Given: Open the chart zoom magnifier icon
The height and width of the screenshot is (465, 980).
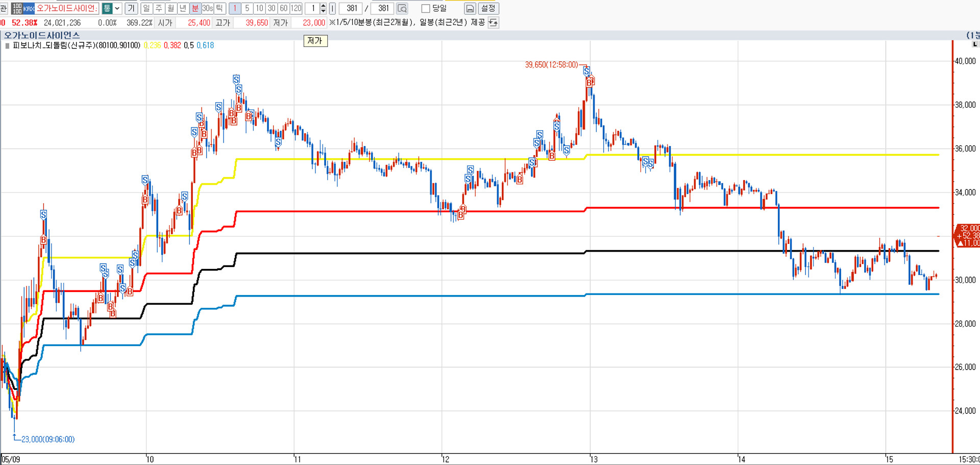Looking at the screenshot, I should (x=402, y=8).
